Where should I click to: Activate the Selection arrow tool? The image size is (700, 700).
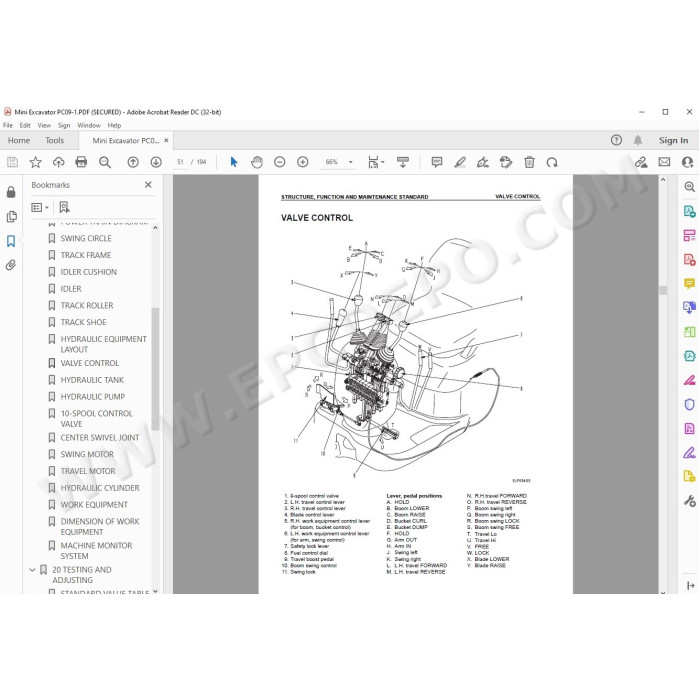coord(233,162)
